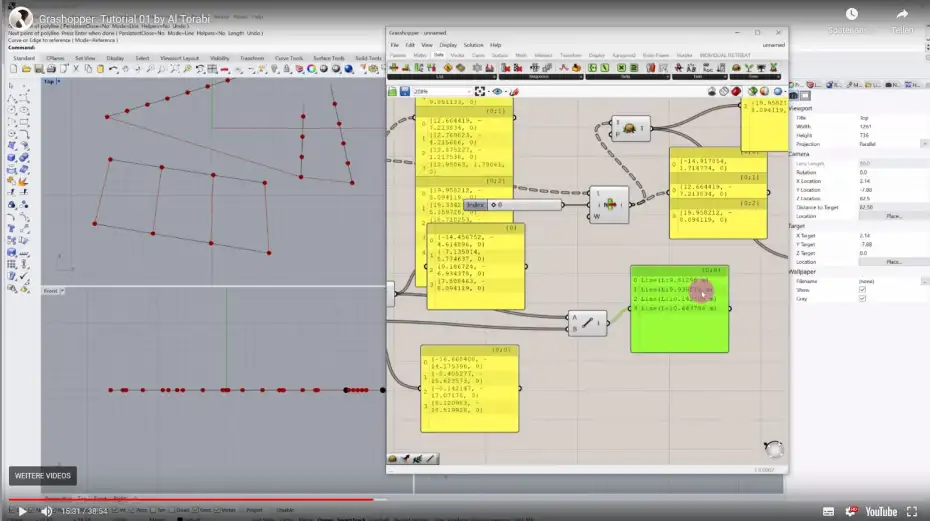Click the Index number slider on the canvas
The width and height of the screenshot is (930, 521).
click(512, 205)
